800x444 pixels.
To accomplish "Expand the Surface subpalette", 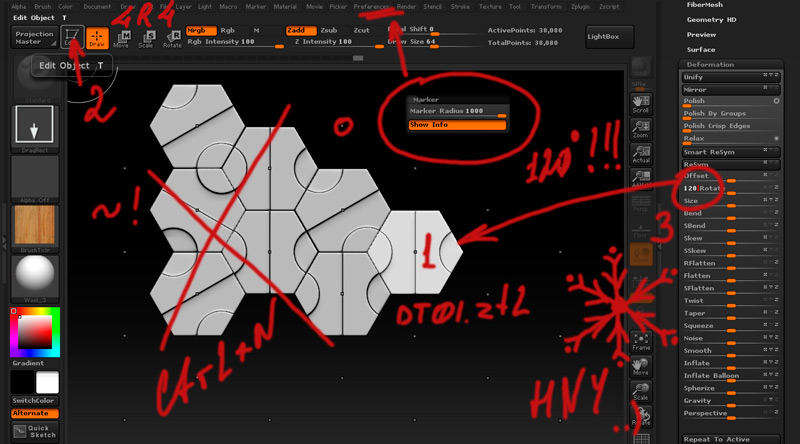I will (x=701, y=50).
